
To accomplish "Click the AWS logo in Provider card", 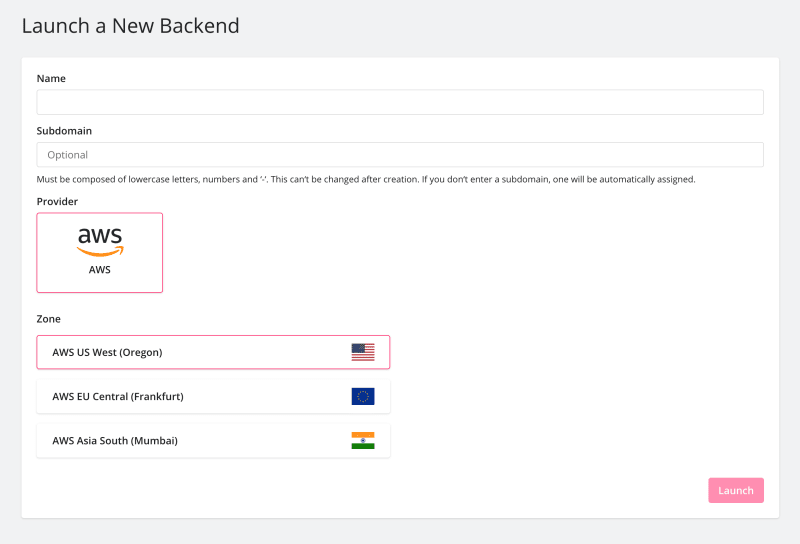I will click(x=100, y=242).
